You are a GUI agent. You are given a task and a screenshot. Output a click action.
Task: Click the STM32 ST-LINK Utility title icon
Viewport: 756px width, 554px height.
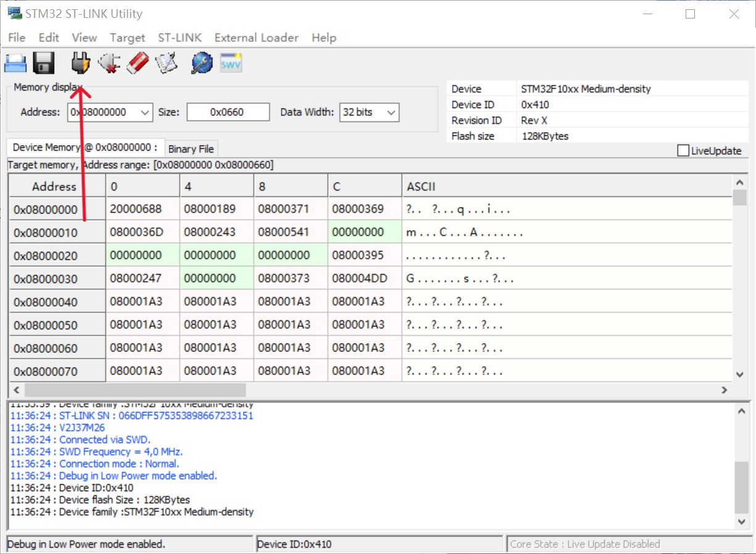(14, 13)
